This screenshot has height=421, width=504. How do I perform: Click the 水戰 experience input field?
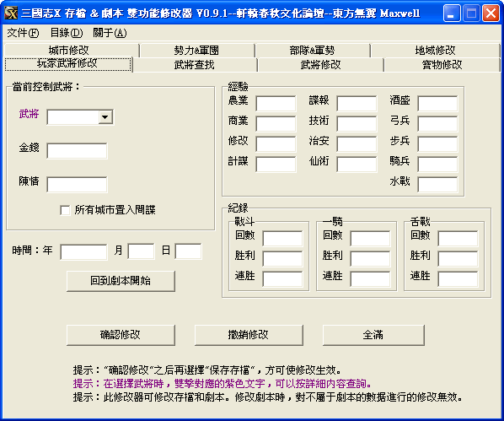(437, 185)
